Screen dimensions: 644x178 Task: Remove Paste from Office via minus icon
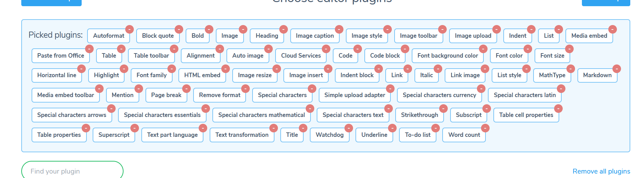point(89,49)
